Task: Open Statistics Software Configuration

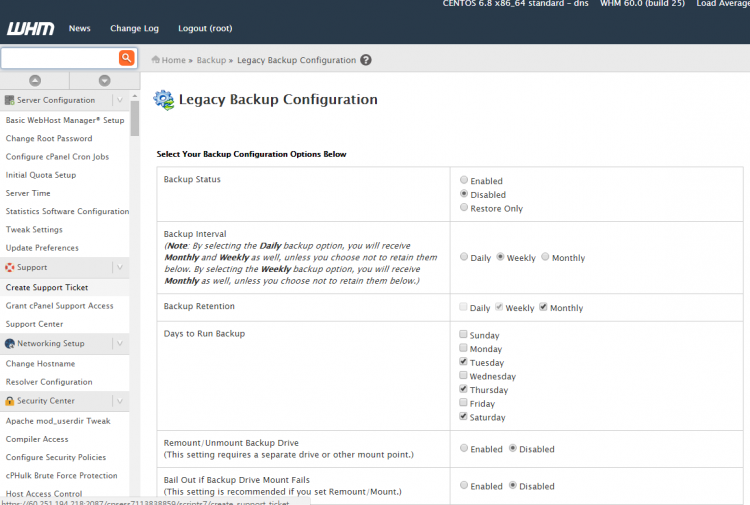Action: pos(67,211)
